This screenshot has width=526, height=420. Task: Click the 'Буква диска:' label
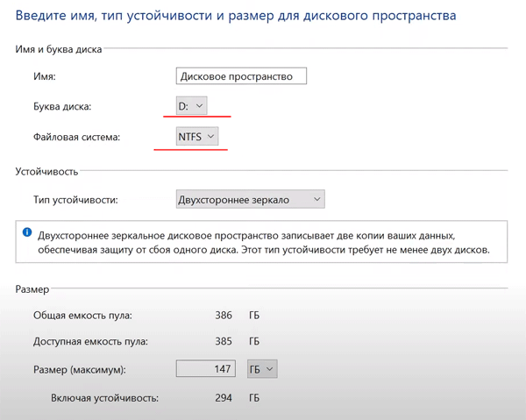[62, 107]
